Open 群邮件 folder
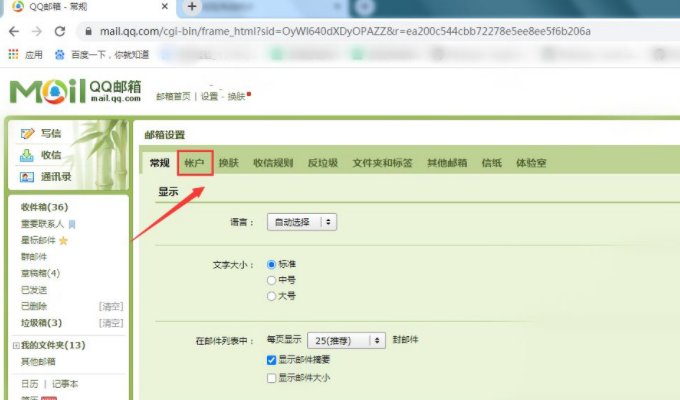 coord(33,257)
